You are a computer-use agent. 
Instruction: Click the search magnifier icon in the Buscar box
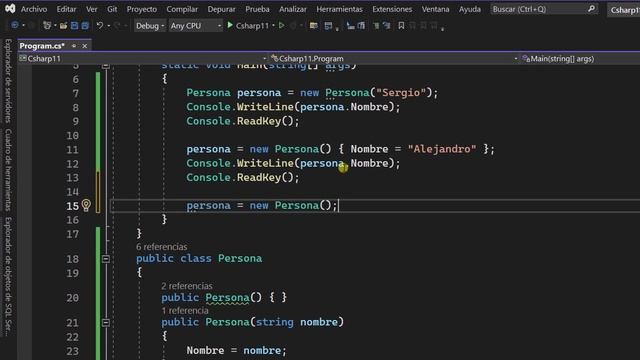(x=591, y=9)
